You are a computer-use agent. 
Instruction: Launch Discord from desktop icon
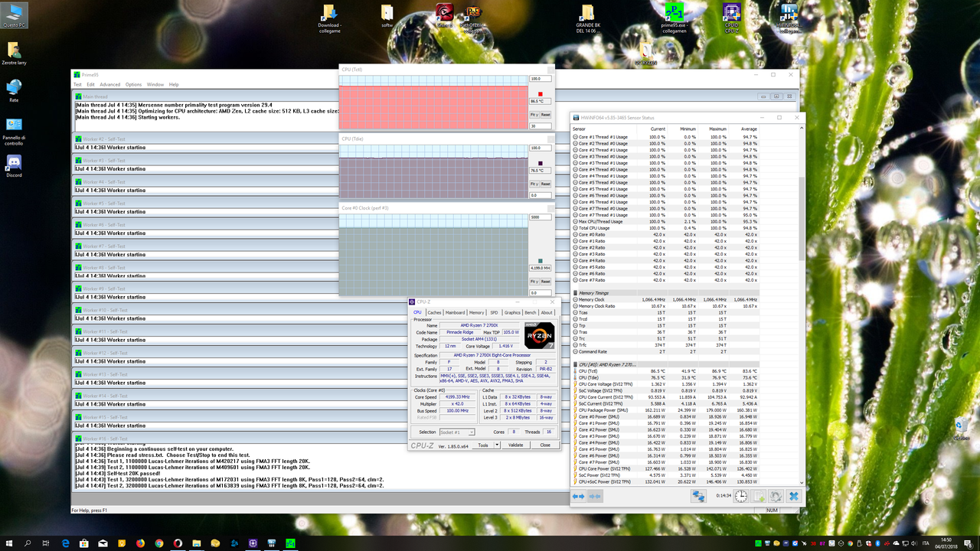coord(14,165)
